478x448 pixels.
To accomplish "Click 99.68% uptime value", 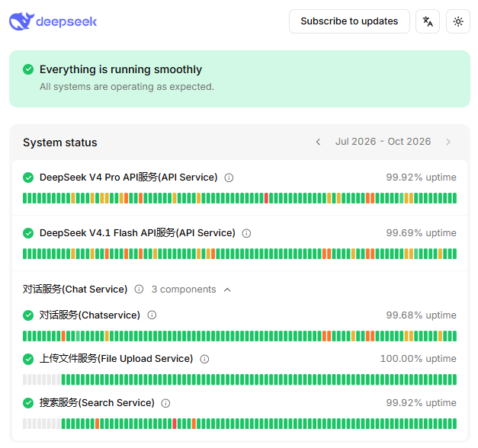I will 421,315.
